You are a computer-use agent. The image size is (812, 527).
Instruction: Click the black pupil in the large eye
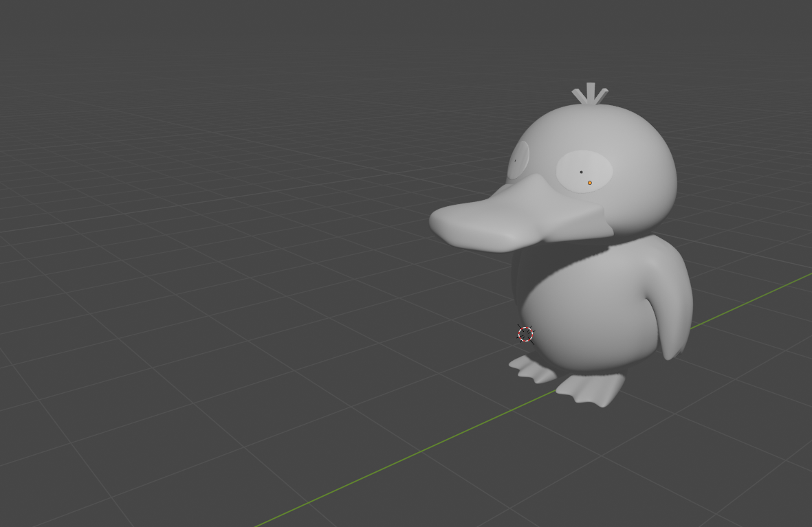click(581, 172)
